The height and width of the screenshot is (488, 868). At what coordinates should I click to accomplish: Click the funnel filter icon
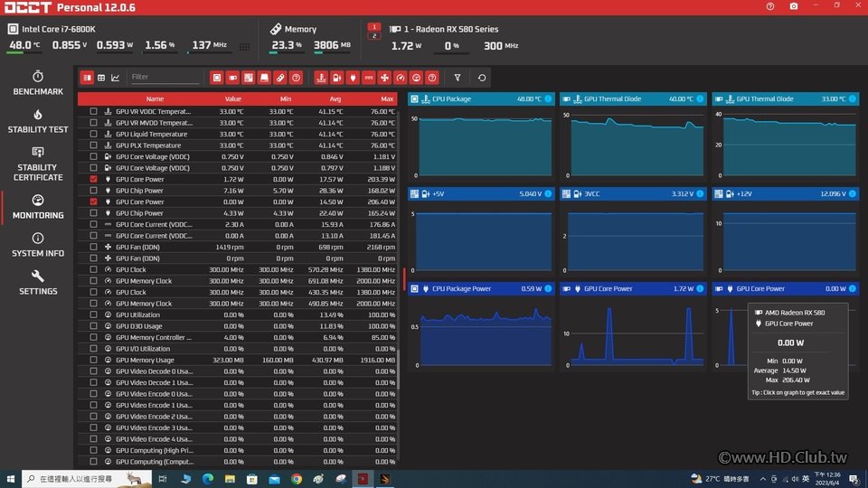[x=458, y=78]
